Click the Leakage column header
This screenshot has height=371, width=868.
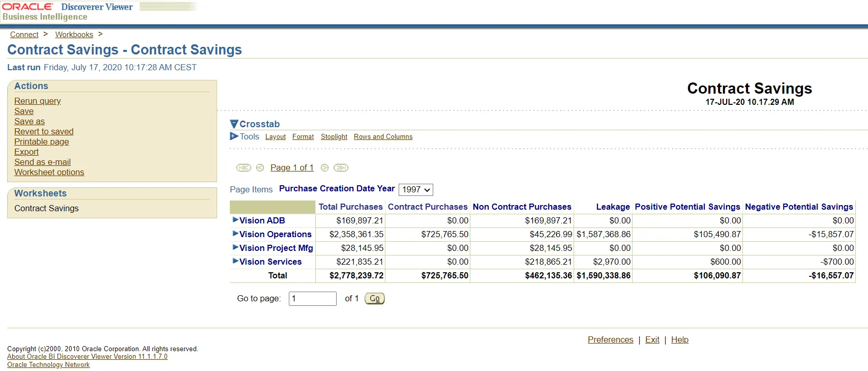[x=613, y=207]
